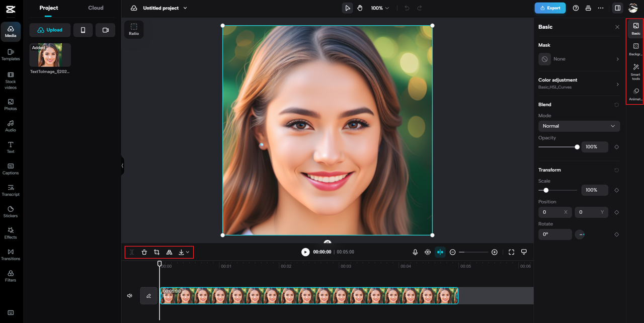Click the crop tool icon in timeline toolbar
Screen dimensions: 644x323
156,252
